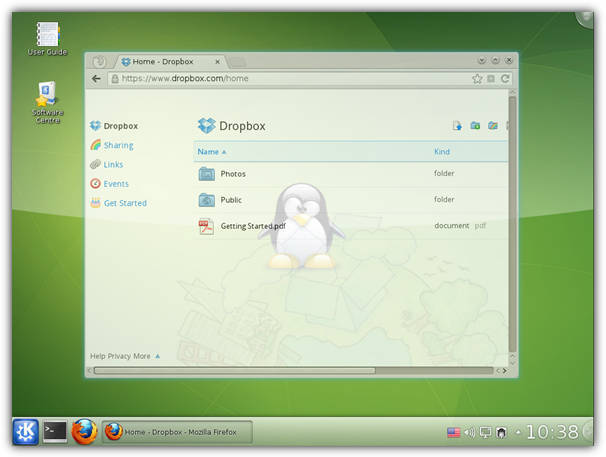Click the PDF icon of Getting Started.pdf
Screen dimensions: 606x457
206,227
